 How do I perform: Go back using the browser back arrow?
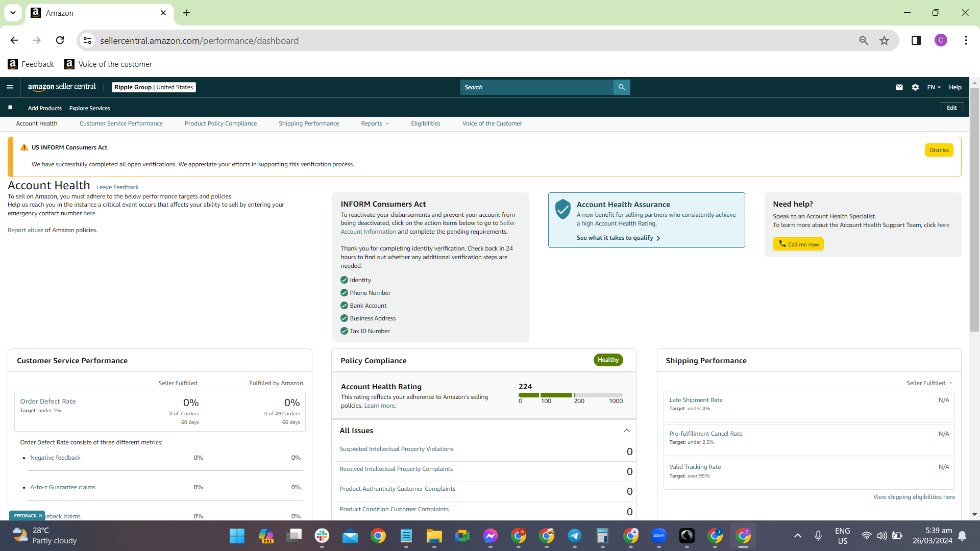(x=14, y=40)
